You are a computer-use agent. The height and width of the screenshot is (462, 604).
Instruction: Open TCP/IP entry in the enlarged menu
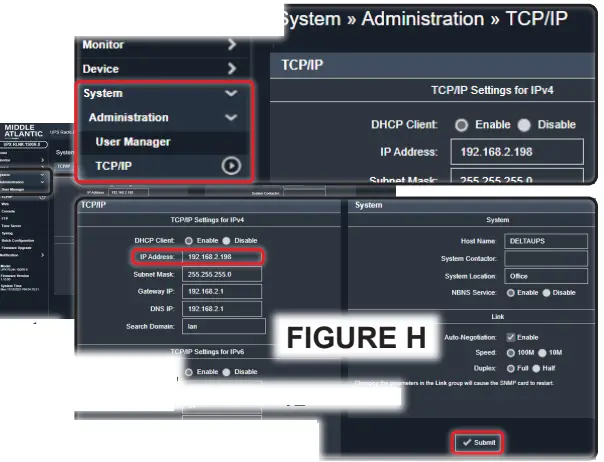pos(114,166)
